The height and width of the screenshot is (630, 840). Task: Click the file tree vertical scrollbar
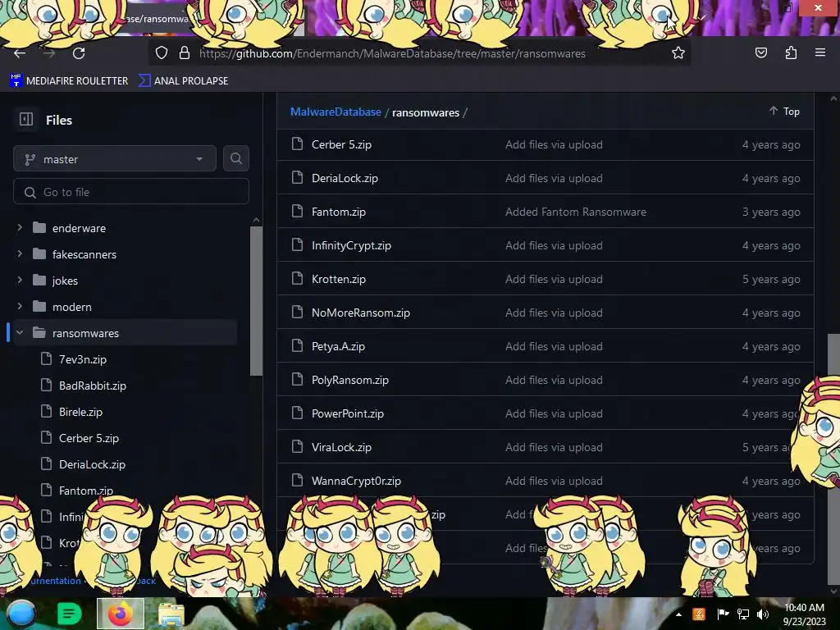(256, 301)
